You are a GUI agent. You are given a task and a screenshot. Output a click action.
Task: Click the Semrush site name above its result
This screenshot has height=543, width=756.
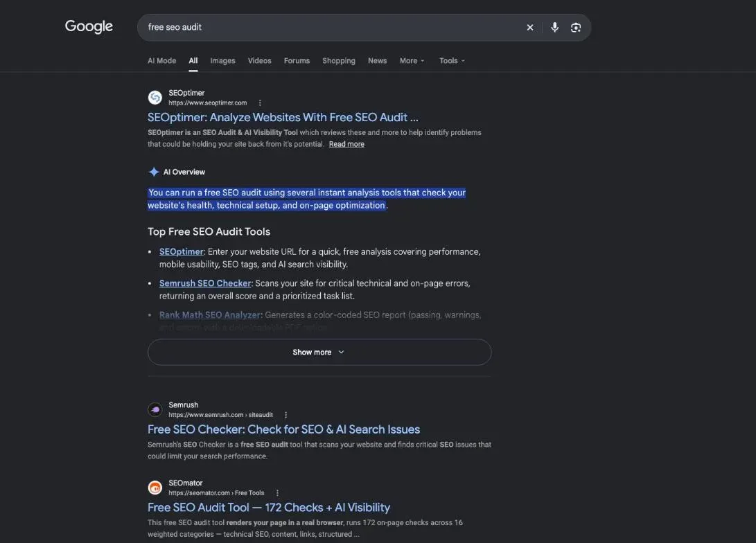[x=183, y=405]
